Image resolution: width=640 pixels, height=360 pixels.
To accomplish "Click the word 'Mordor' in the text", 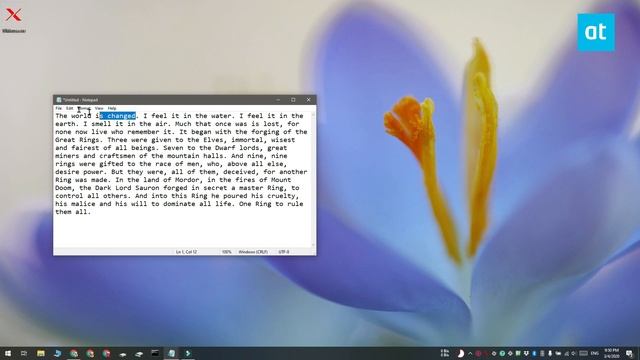I will point(187,180).
